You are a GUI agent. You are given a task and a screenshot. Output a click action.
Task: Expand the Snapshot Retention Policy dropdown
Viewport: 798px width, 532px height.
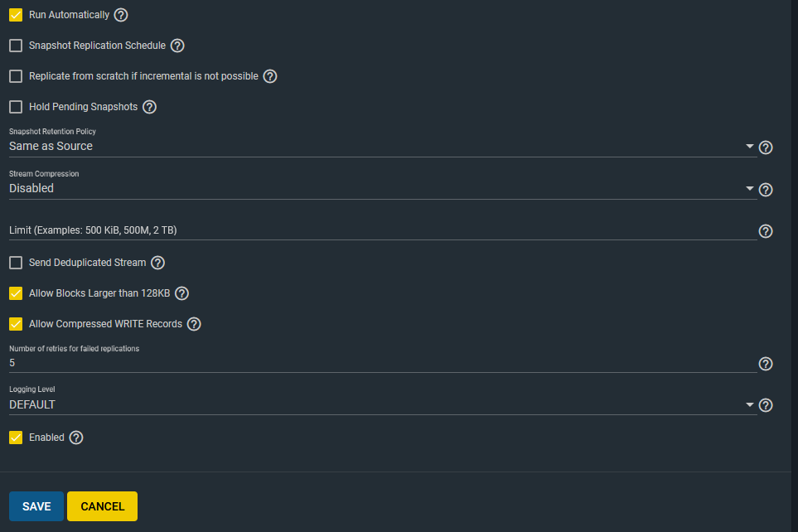(381, 147)
